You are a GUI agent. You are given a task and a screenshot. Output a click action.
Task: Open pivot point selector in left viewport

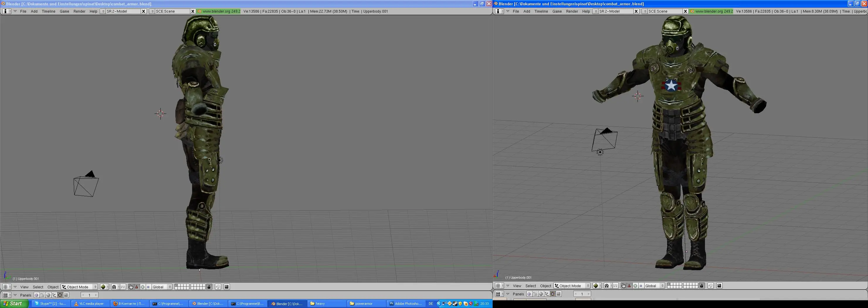point(115,287)
